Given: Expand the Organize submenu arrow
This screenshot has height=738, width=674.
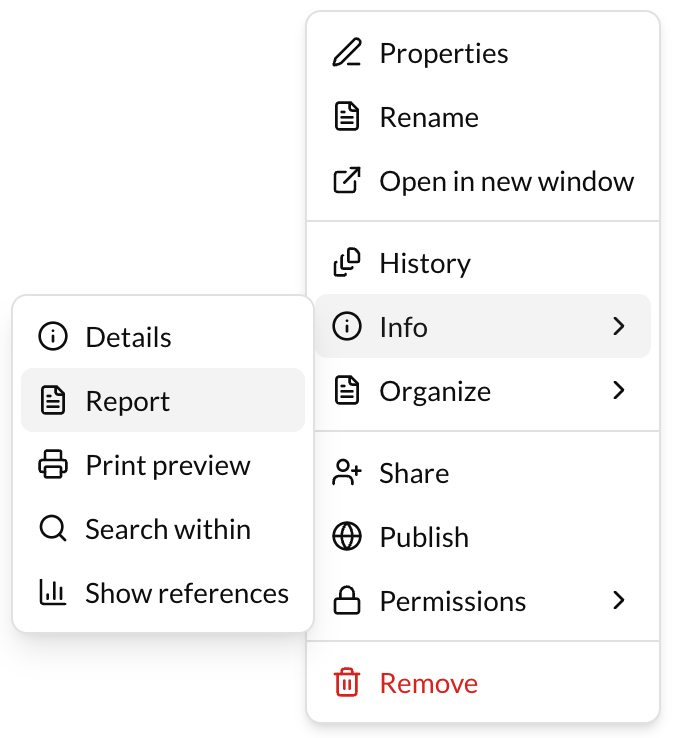Looking at the screenshot, I should (619, 391).
